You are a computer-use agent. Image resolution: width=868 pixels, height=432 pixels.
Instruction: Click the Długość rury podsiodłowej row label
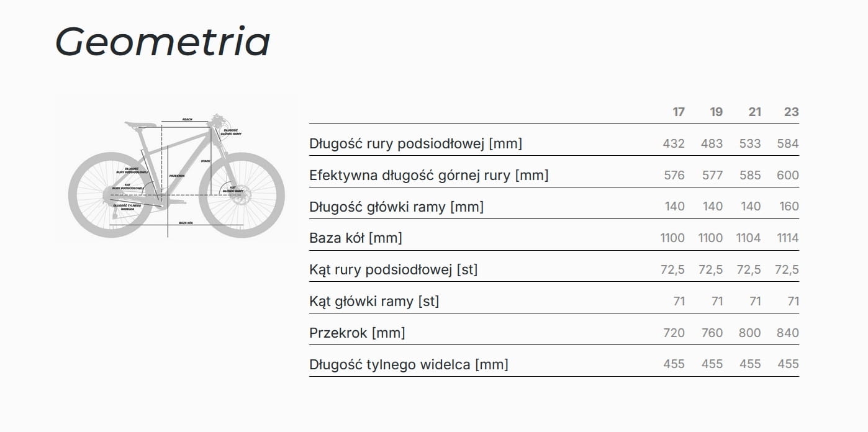[x=415, y=144]
